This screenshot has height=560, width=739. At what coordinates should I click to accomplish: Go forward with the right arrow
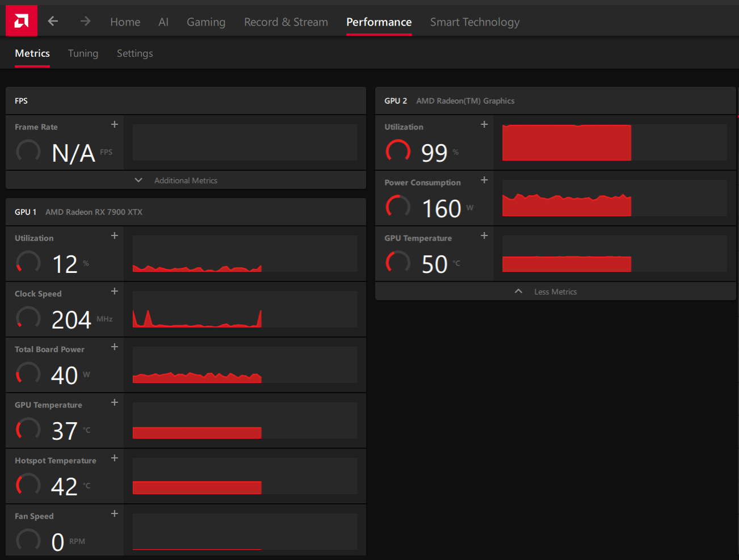pos(85,21)
